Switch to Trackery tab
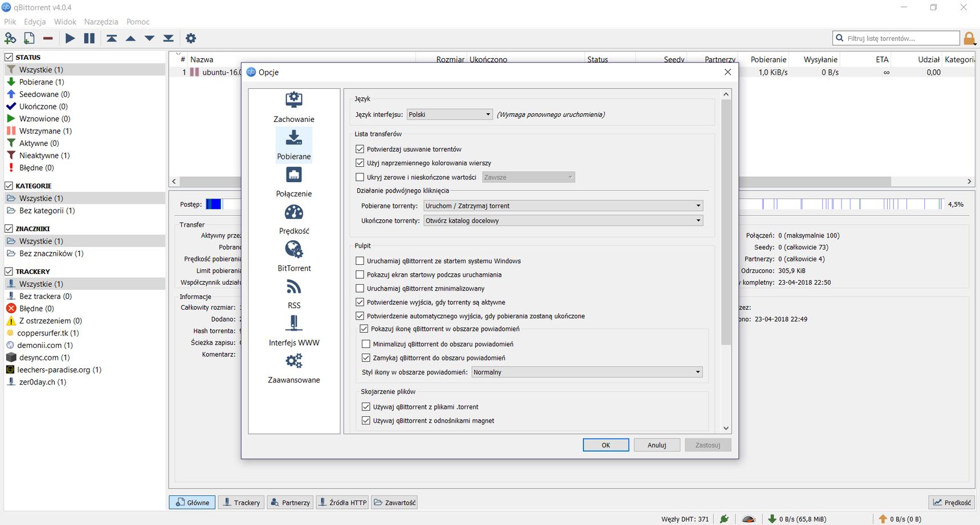The width and height of the screenshot is (980, 525). coord(242,502)
